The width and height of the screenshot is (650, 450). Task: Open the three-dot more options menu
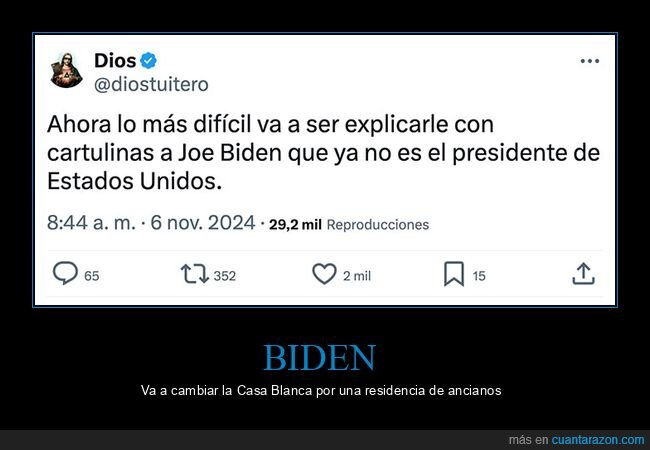[589, 61]
